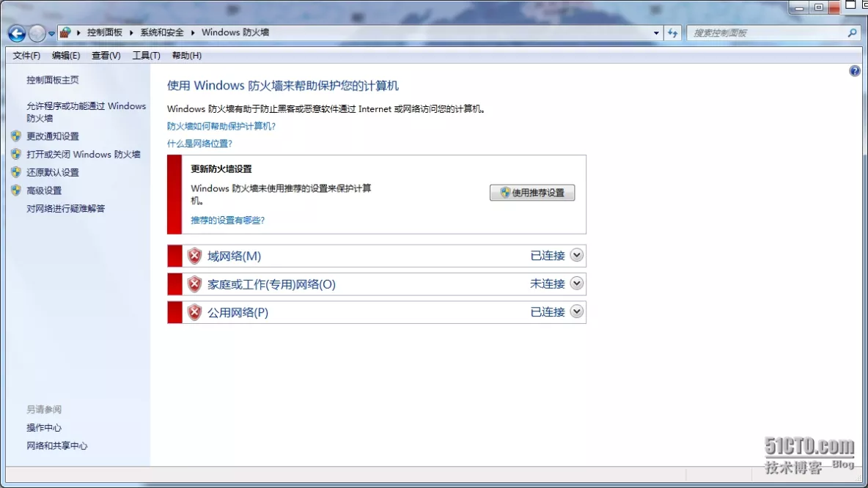Open 打开或关闭 Windows 防火墙

pos(84,155)
